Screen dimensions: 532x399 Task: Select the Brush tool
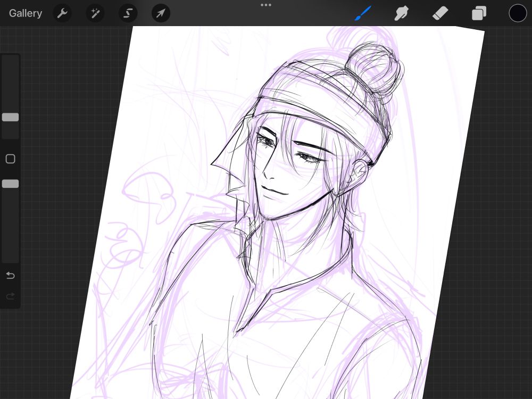(363, 13)
